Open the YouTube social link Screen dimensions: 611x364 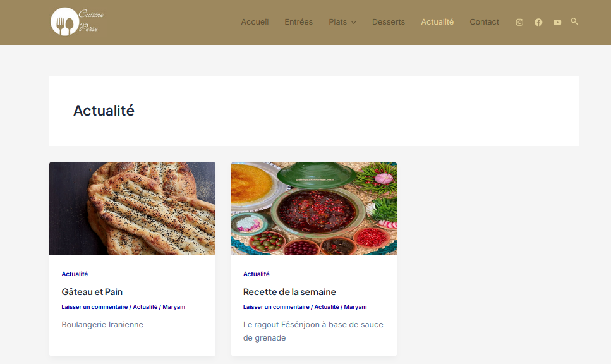(557, 22)
